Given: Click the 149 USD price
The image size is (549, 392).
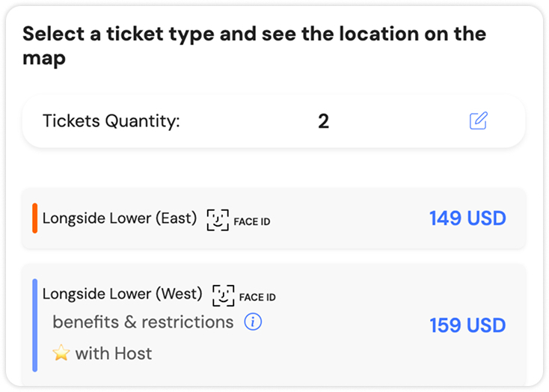Looking at the screenshot, I should [x=467, y=218].
